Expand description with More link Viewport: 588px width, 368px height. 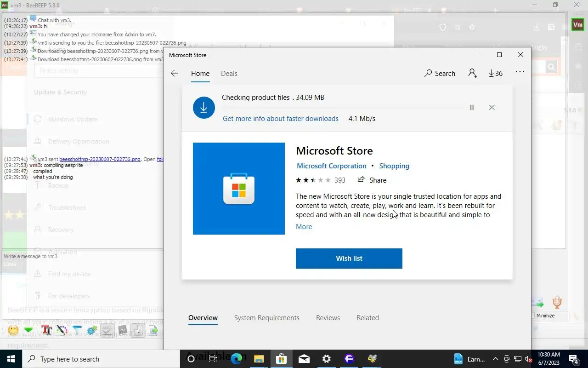coord(304,226)
